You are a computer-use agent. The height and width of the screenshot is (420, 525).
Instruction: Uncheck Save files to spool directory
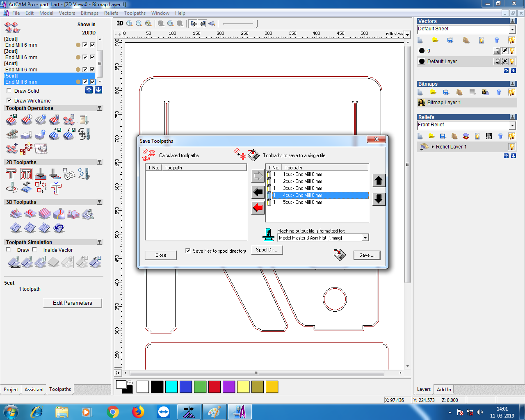188,251
